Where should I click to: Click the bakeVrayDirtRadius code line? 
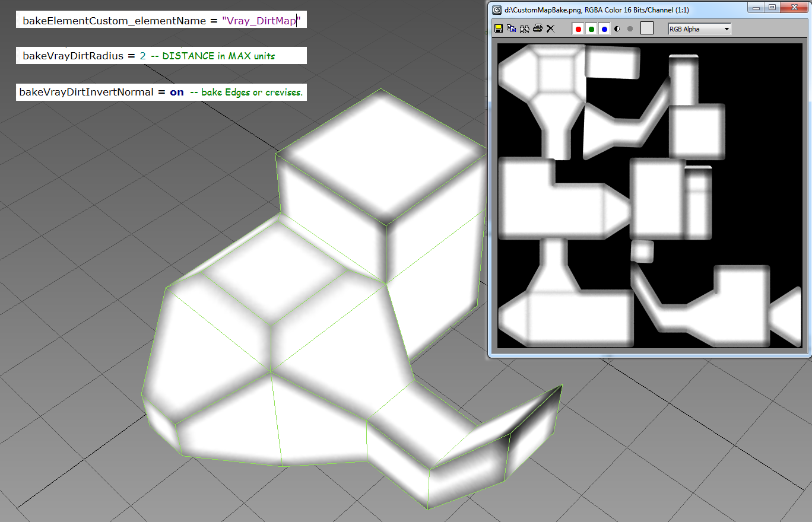coord(161,56)
